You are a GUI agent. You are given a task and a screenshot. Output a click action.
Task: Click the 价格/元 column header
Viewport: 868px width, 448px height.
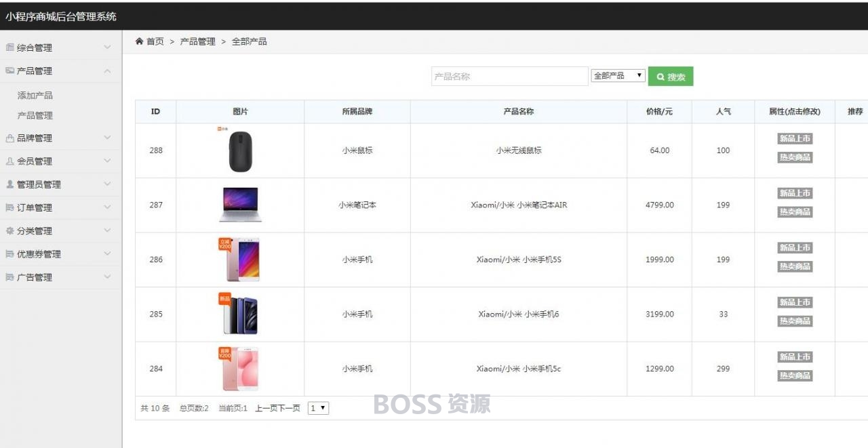pos(660,112)
